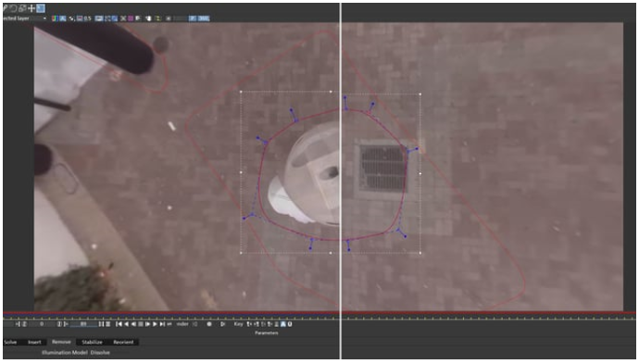639x364 pixels.
Task: Step one frame backward
Action: tap(133, 324)
